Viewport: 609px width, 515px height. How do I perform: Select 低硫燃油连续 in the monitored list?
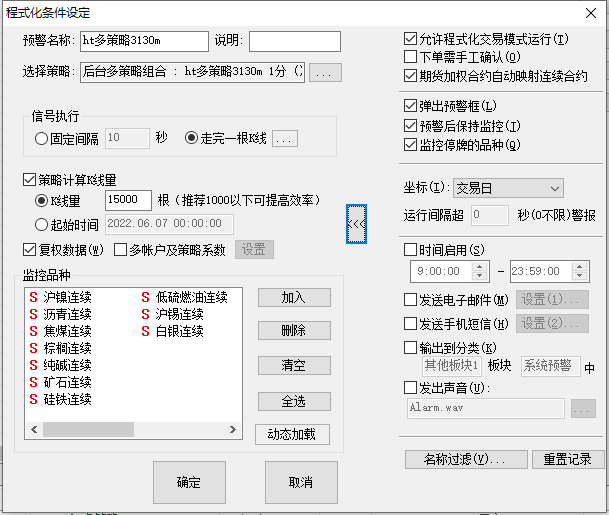(x=184, y=297)
